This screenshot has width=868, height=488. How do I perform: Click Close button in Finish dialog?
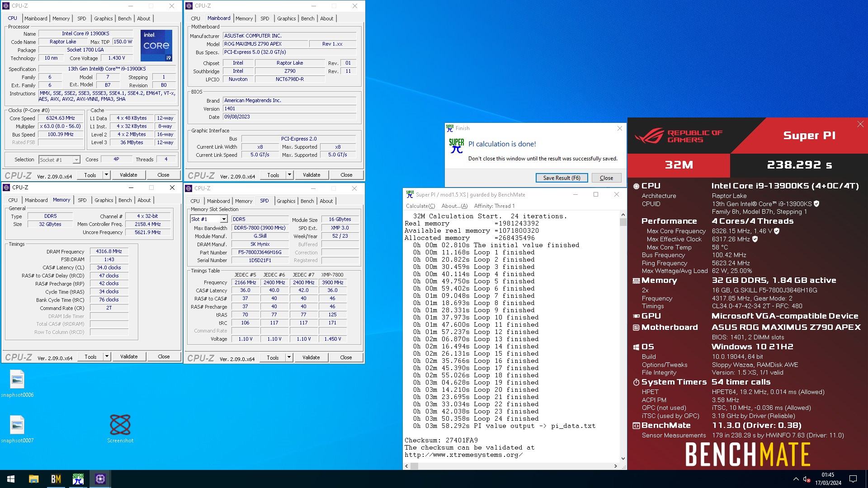tap(606, 178)
